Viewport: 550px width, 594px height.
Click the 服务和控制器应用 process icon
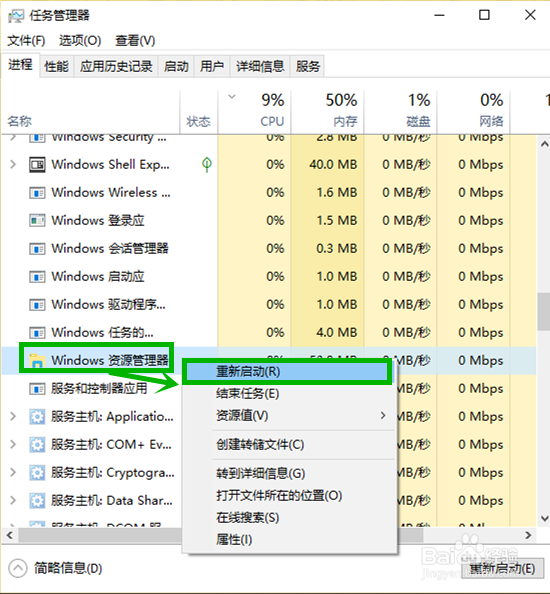(37, 389)
